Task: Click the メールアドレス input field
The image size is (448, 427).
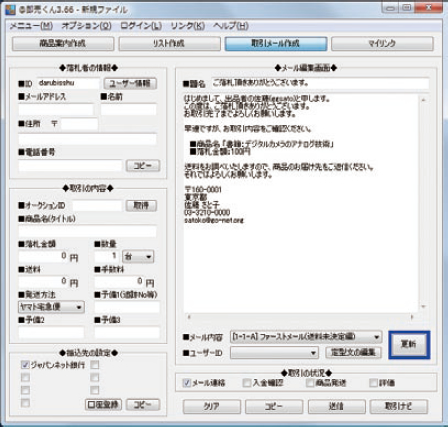Action: [x=56, y=110]
